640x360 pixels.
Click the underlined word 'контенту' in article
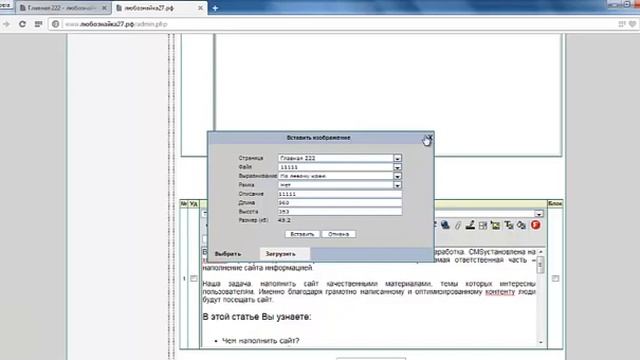click(x=500, y=292)
